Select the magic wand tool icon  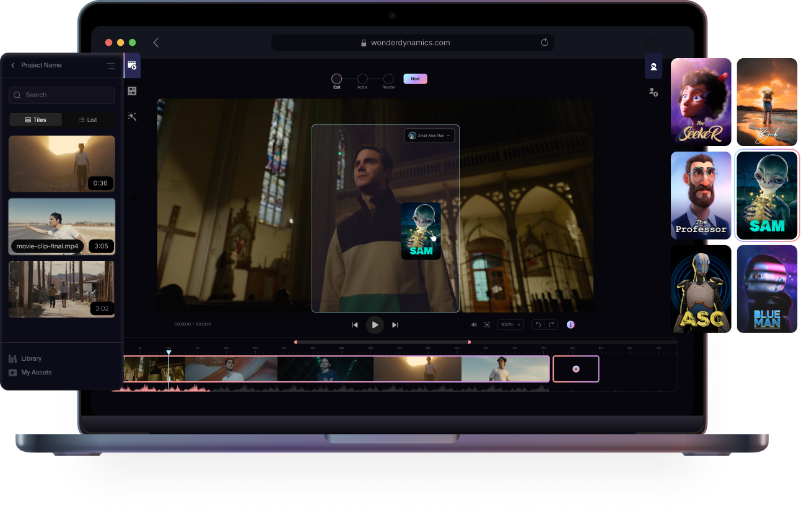point(132,116)
